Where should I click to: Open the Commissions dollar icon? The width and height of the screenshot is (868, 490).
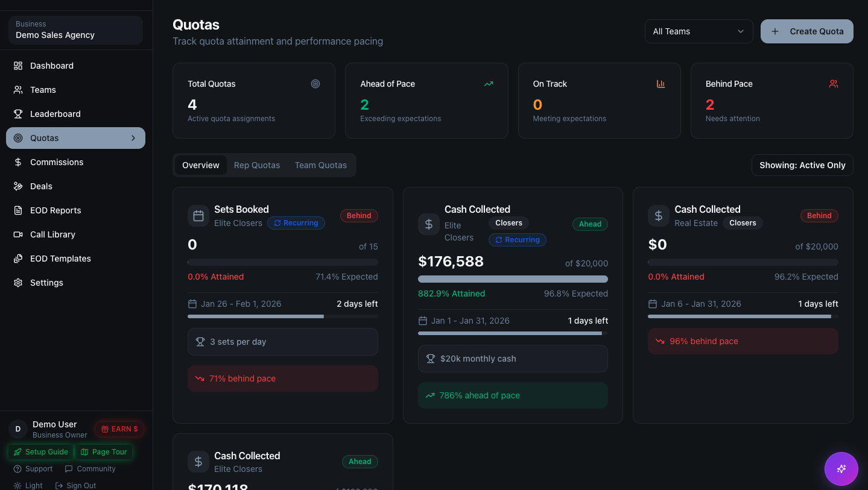click(x=18, y=162)
